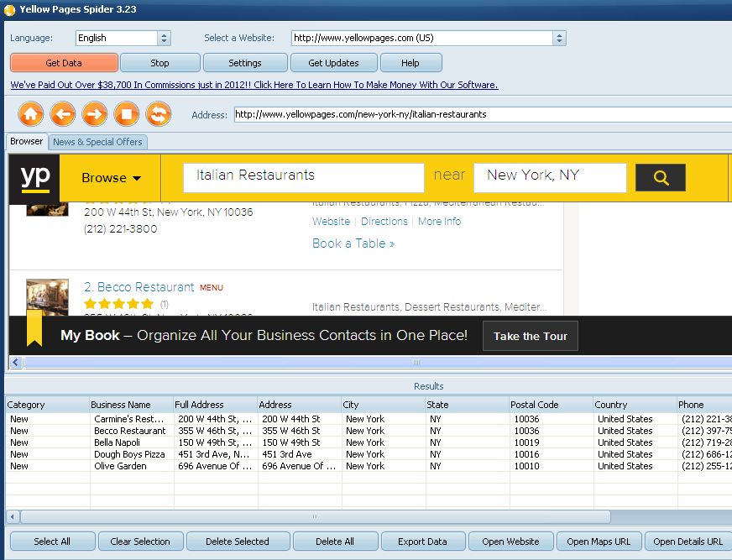This screenshot has height=560, width=732.
Task: Click the yellow pages search magnifier button
Action: 661,177
